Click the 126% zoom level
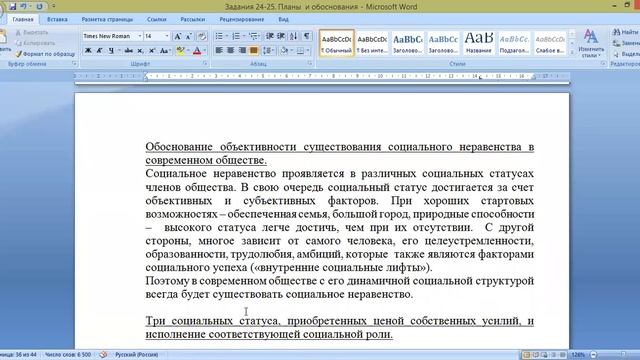This screenshot has width=640, height=360. point(578,355)
